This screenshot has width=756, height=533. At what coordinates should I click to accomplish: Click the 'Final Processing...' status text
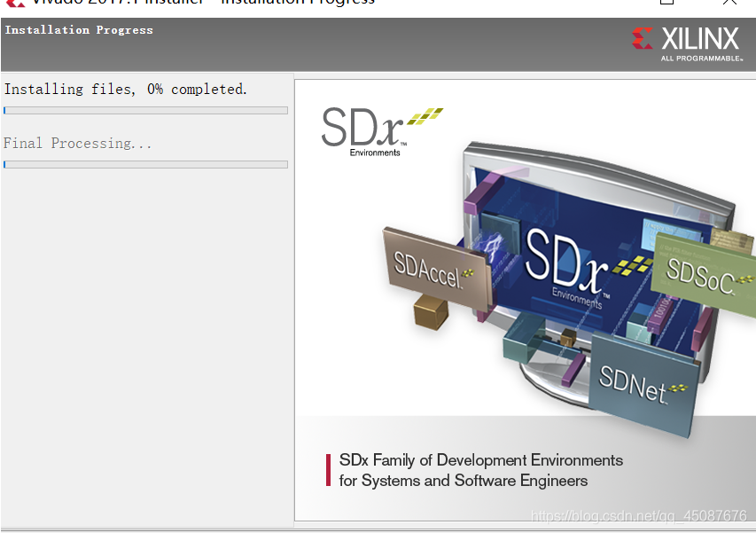coord(77,144)
